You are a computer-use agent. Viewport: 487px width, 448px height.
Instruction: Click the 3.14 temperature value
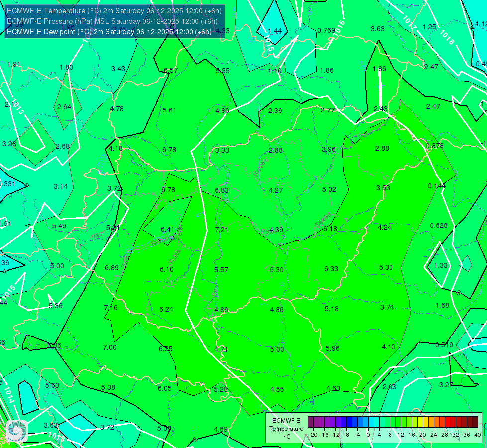61,186
